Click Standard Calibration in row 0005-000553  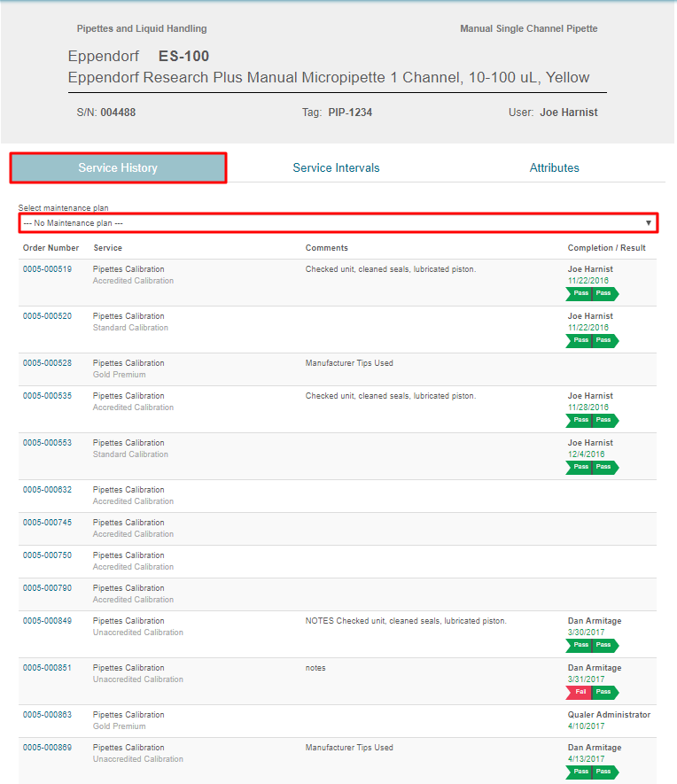tap(130, 454)
